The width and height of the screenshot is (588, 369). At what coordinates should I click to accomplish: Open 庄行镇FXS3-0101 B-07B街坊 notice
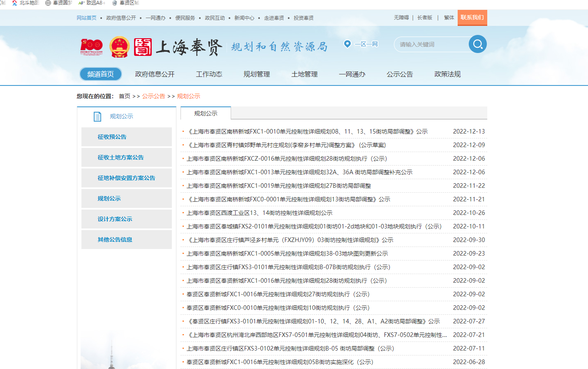point(288,267)
